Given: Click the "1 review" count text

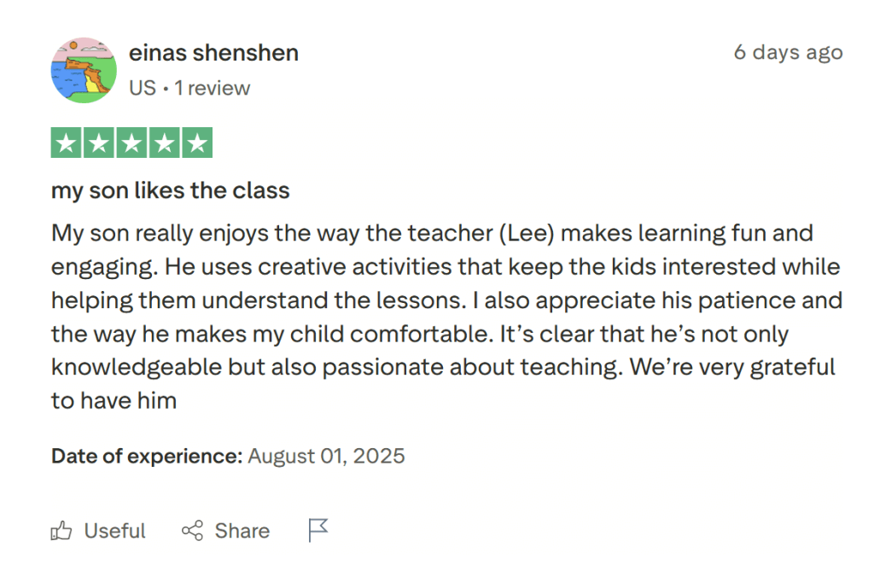Looking at the screenshot, I should point(213,88).
